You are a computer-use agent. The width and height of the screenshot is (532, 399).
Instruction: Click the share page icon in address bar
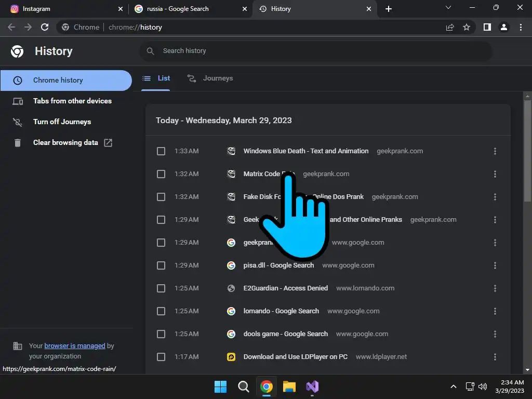click(x=450, y=27)
